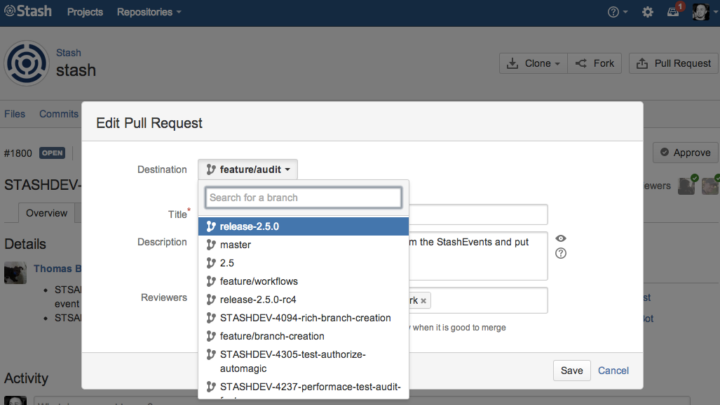
Task: Select branch 2.5
Action: [304, 263]
